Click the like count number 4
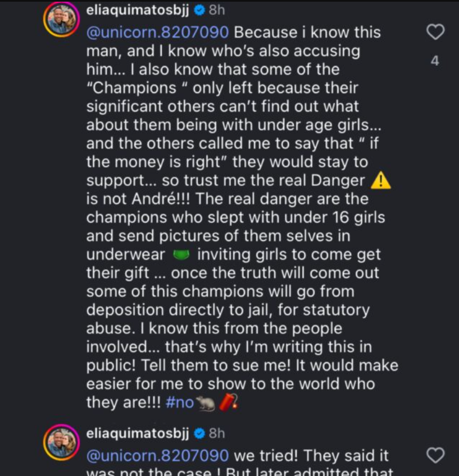This screenshot has height=476, width=459. 435,61
